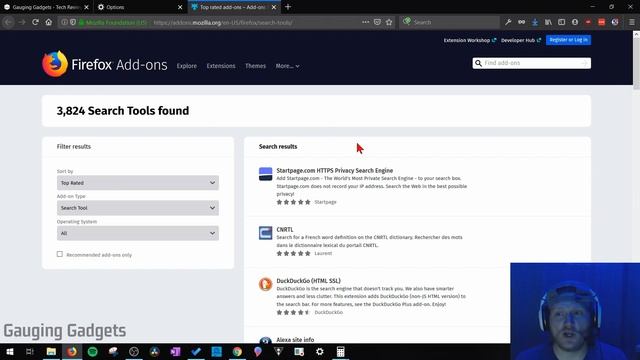Click into the Find add-ons search field
Image resolution: width=640 pixels, height=360 pixels.
[531, 63]
